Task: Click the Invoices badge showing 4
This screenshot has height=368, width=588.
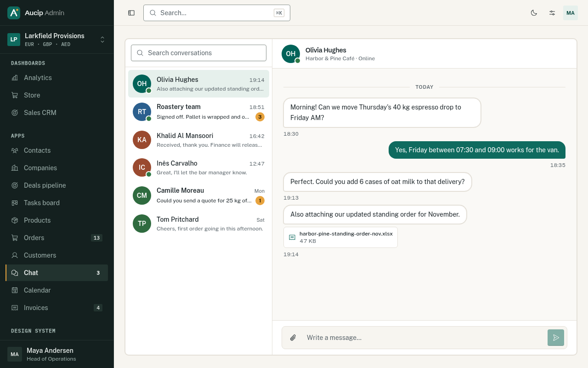Action: 98,308
